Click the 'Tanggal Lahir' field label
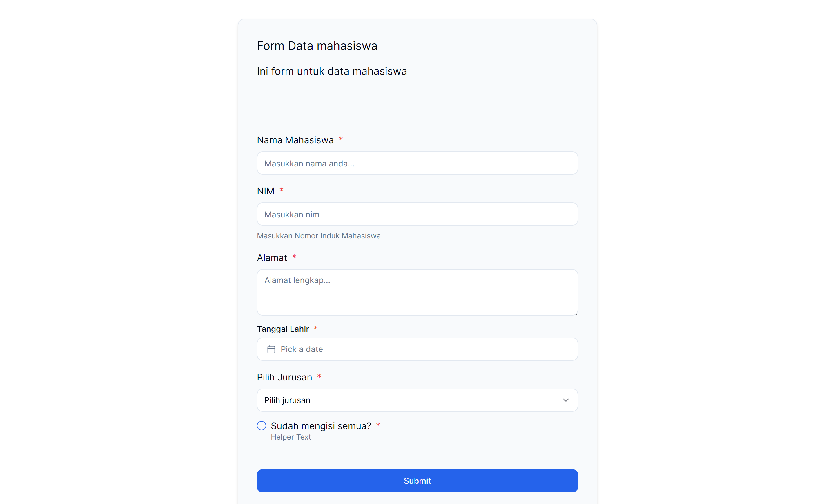Screen dimensions: 835x504 coord(283,329)
